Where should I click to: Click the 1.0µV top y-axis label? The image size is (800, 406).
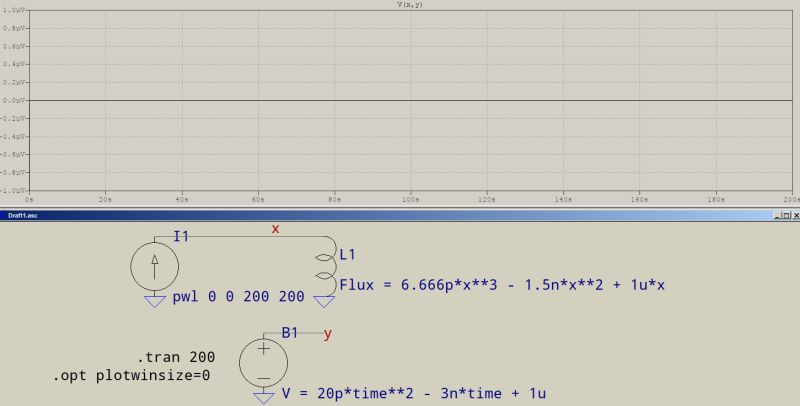(12, 10)
